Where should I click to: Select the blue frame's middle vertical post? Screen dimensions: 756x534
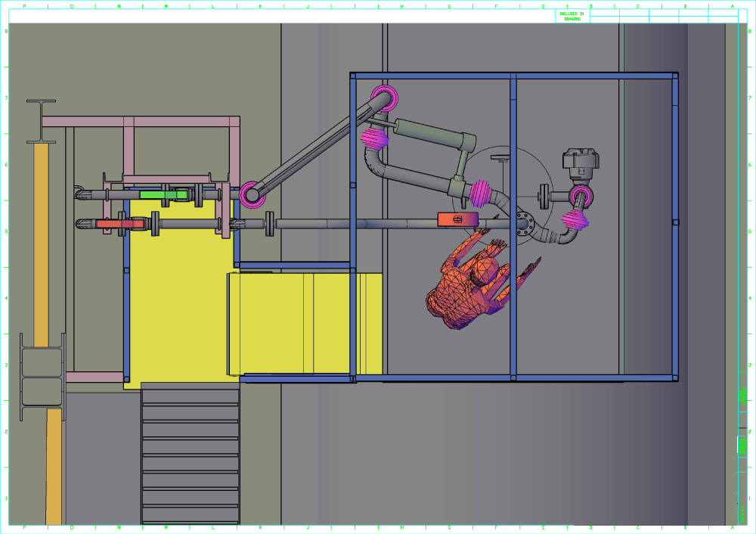pos(513,227)
